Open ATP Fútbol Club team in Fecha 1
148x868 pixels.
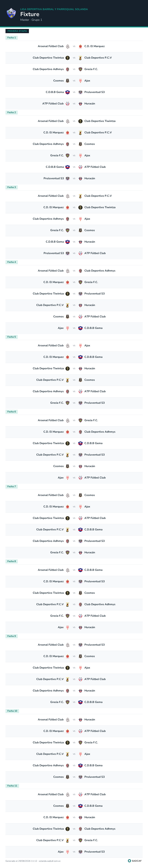53,103
